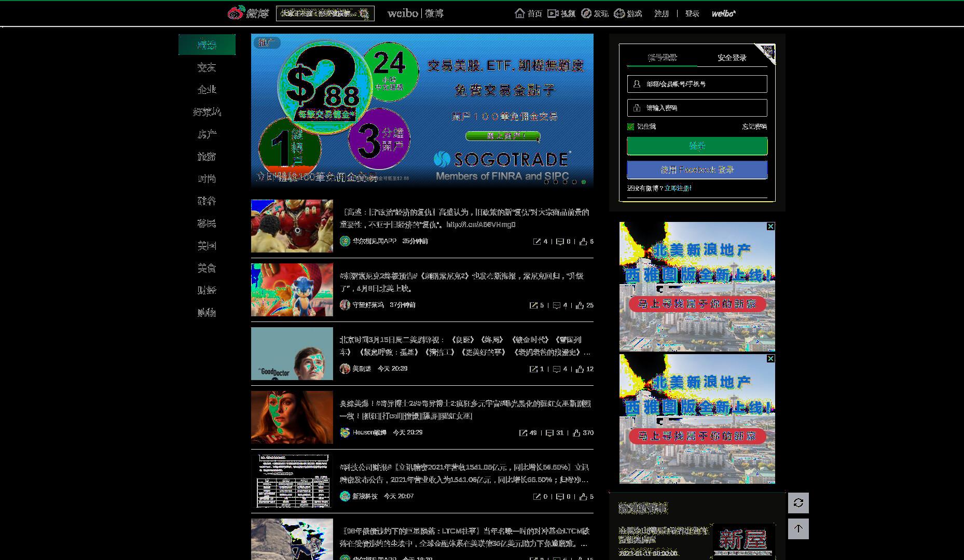Viewport: 964px width, 560px height.
Task: Open the Iron Man post thumbnail
Action: (x=292, y=226)
